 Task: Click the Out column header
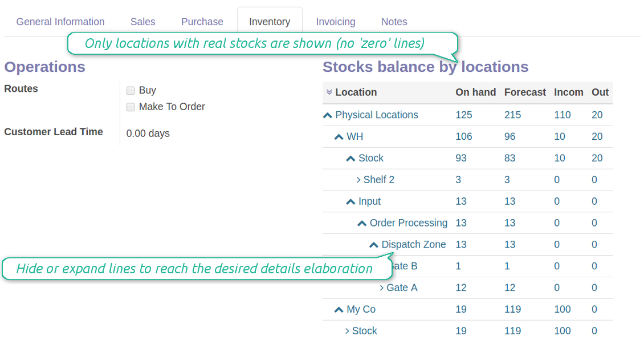tap(600, 92)
